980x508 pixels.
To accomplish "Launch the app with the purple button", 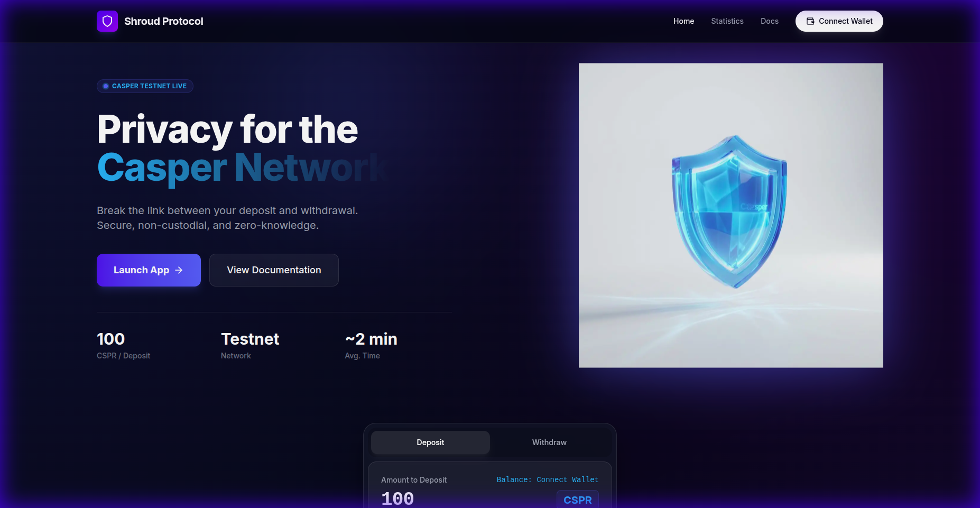I will coord(149,270).
